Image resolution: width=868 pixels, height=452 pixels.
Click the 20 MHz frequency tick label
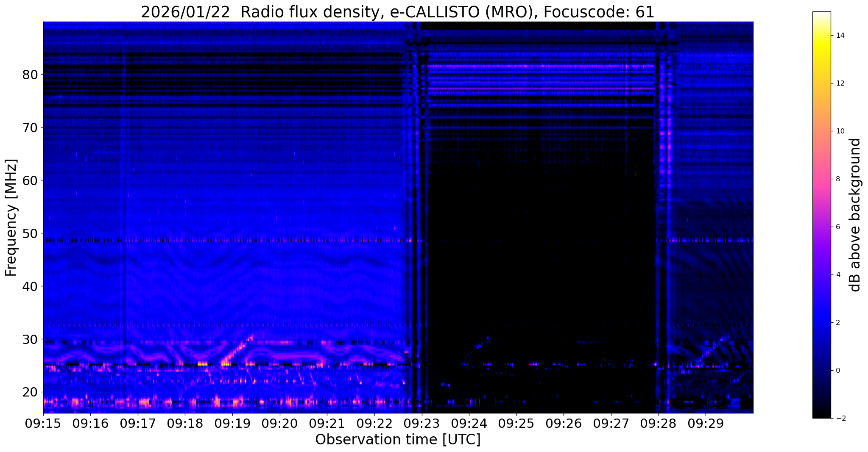[30, 392]
